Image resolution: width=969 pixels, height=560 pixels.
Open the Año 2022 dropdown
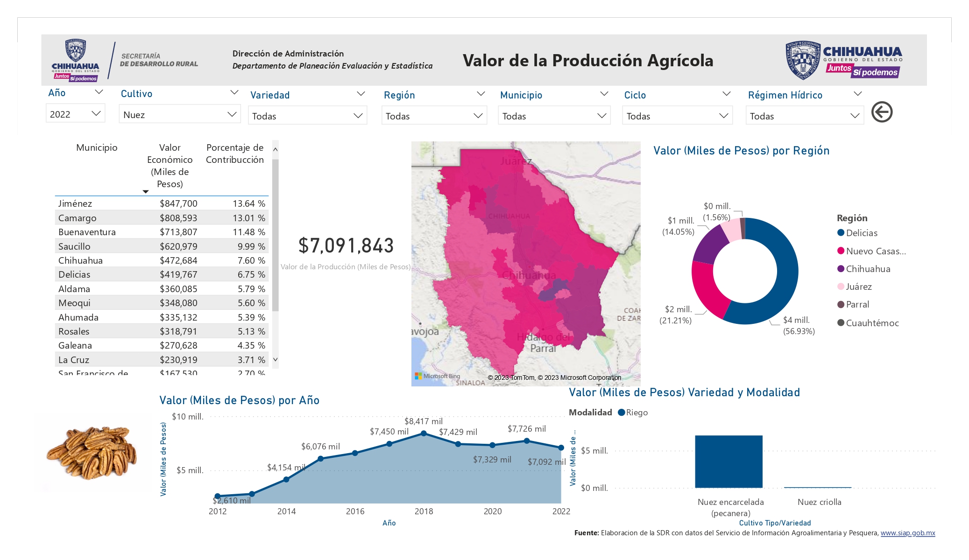[x=75, y=114]
